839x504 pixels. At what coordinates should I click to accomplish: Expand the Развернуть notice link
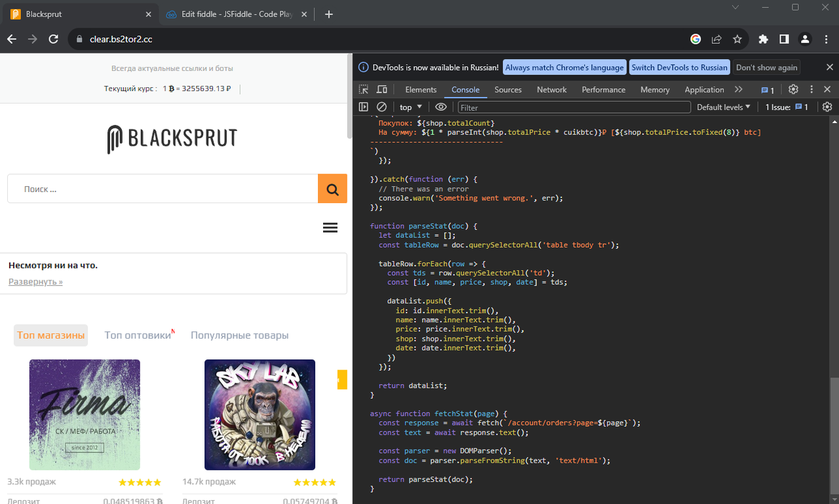click(35, 282)
